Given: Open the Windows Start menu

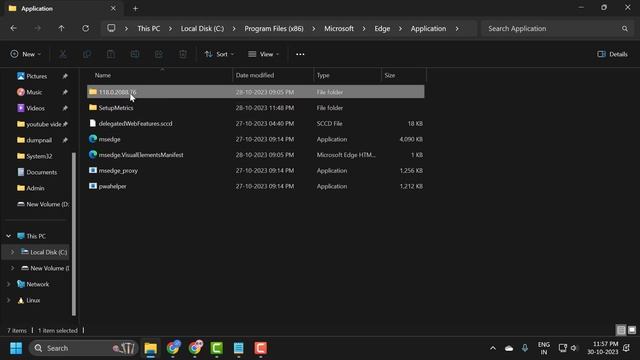Looking at the screenshot, I should 16,348.
